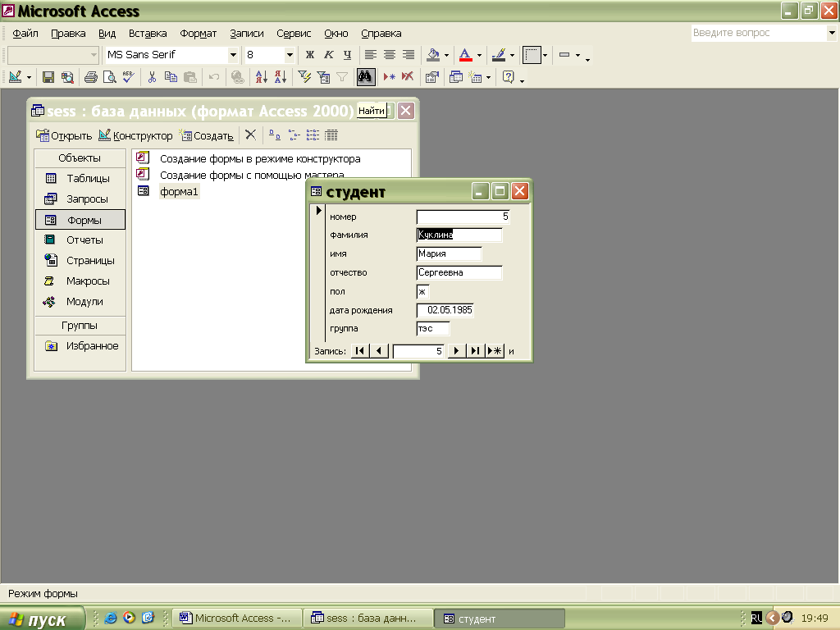Expand fill color dropdown arrow
The image size is (840, 630).
446,55
